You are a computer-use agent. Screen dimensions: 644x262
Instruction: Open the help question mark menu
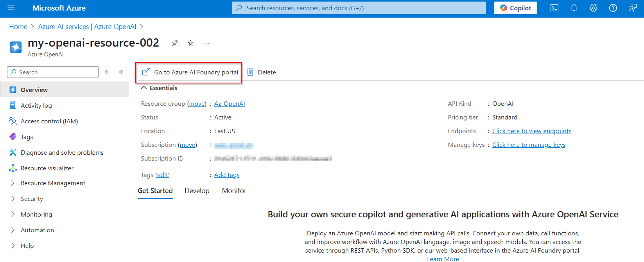(613, 8)
